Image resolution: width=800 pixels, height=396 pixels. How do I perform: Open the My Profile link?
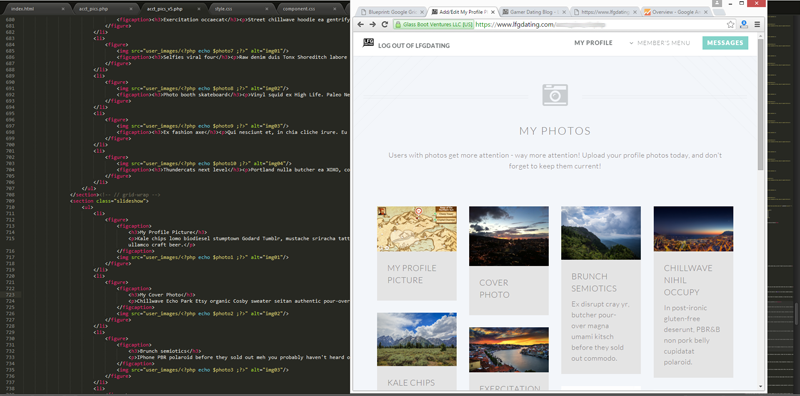[593, 43]
